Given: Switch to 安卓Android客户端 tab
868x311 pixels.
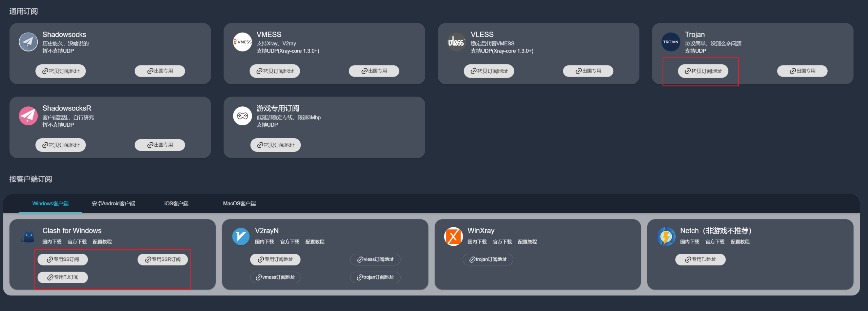Looking at the screenshot, I should tap(113, 203).
